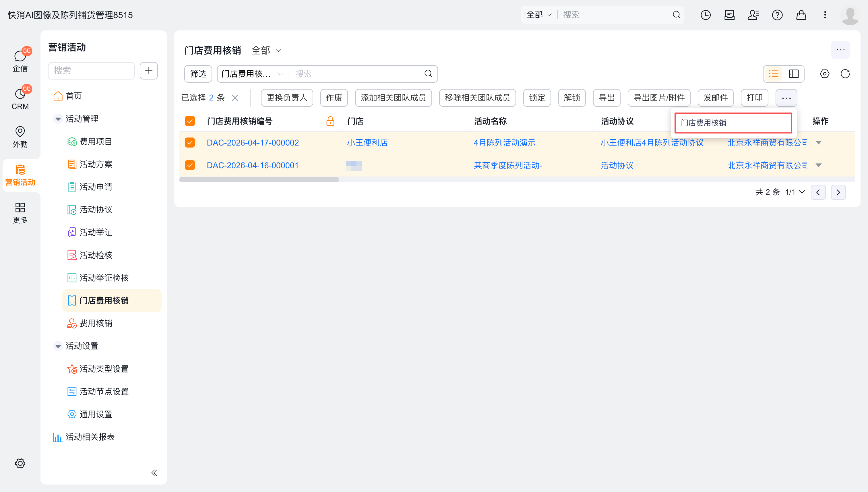Open the 更多 apps grid icon
Screen dimensions: 868x492
coord(20,212)
